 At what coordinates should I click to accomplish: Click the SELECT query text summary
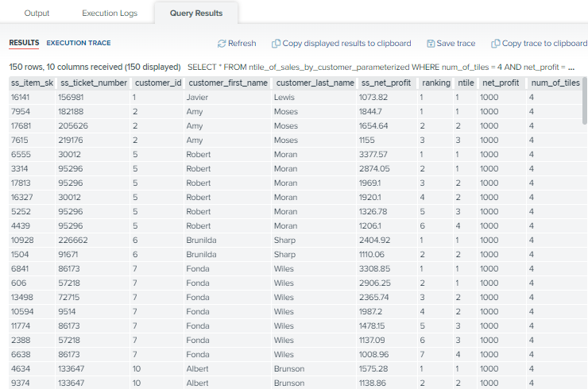click(381, 67)
